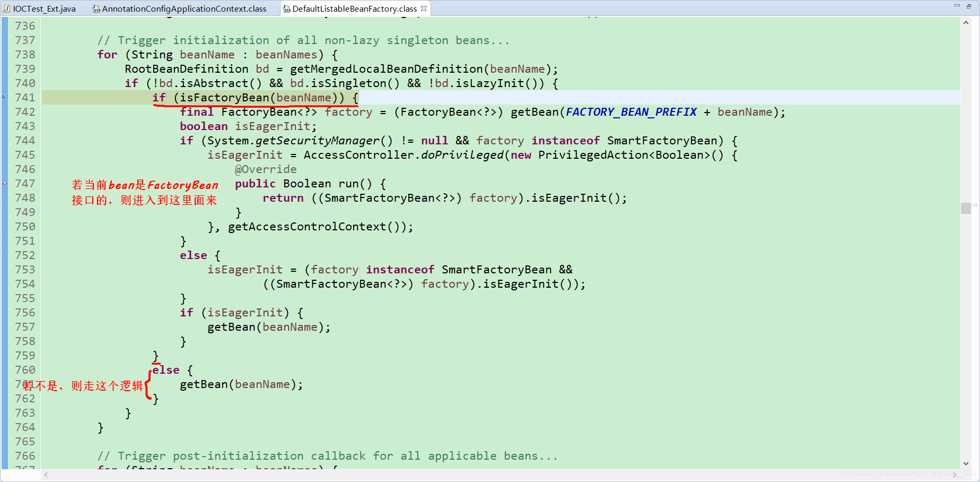The image size is (980, 482).
Task: Maximize the editor area
Action: tap(969, 6)
